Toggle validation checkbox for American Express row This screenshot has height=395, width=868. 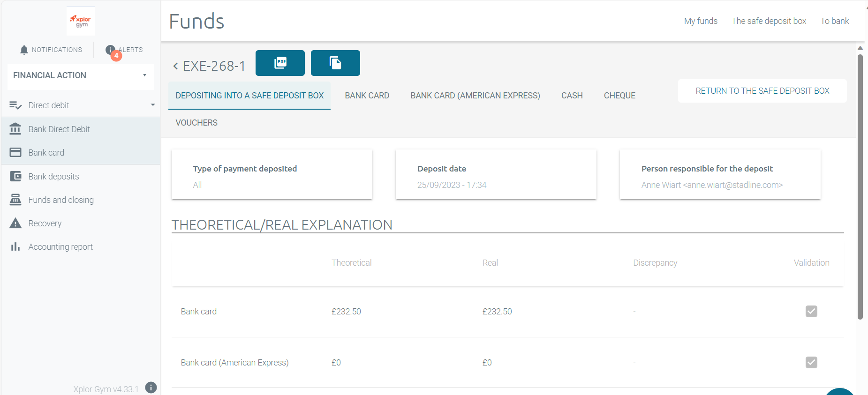point(811,362)
